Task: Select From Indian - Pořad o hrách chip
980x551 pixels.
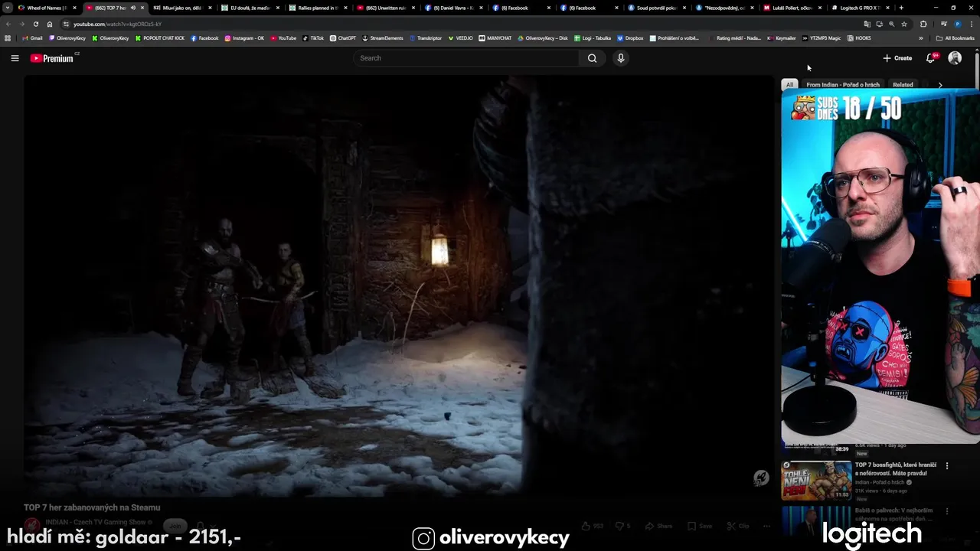Action: (x=842, y=85)
